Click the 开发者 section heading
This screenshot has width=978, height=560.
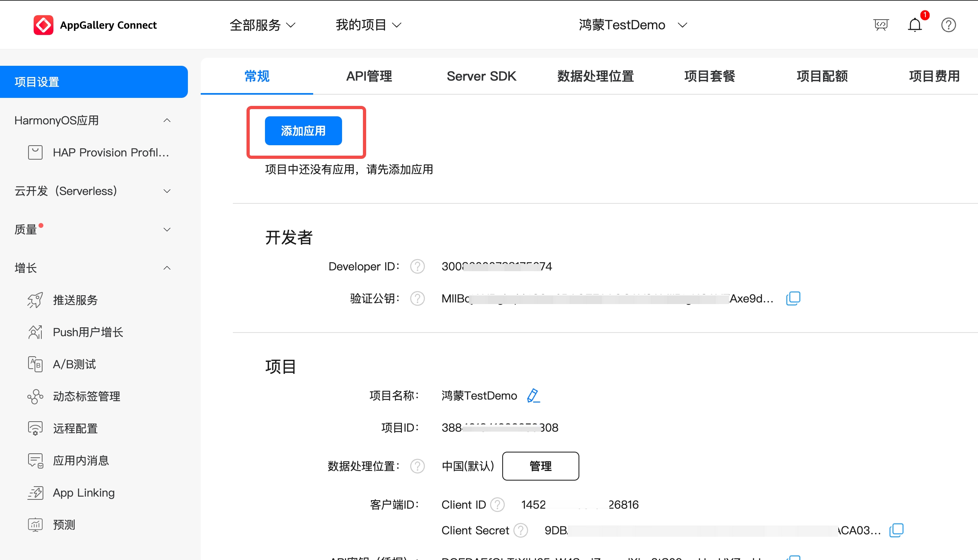[289, 237]
